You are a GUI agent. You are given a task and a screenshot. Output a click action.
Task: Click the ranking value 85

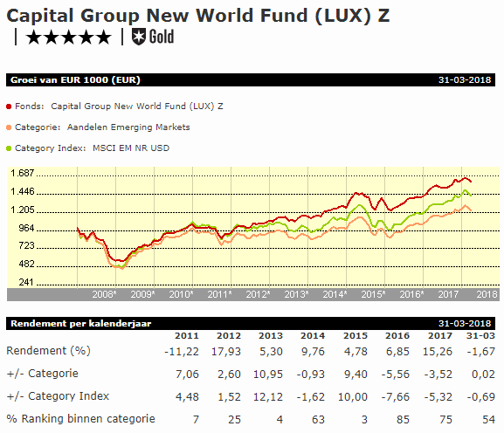pos(403,420)
